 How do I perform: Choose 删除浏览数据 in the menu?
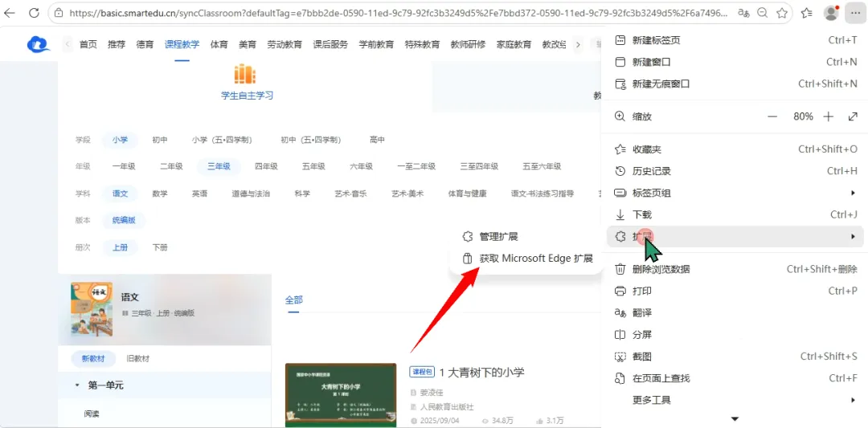[x=736, y=269]
